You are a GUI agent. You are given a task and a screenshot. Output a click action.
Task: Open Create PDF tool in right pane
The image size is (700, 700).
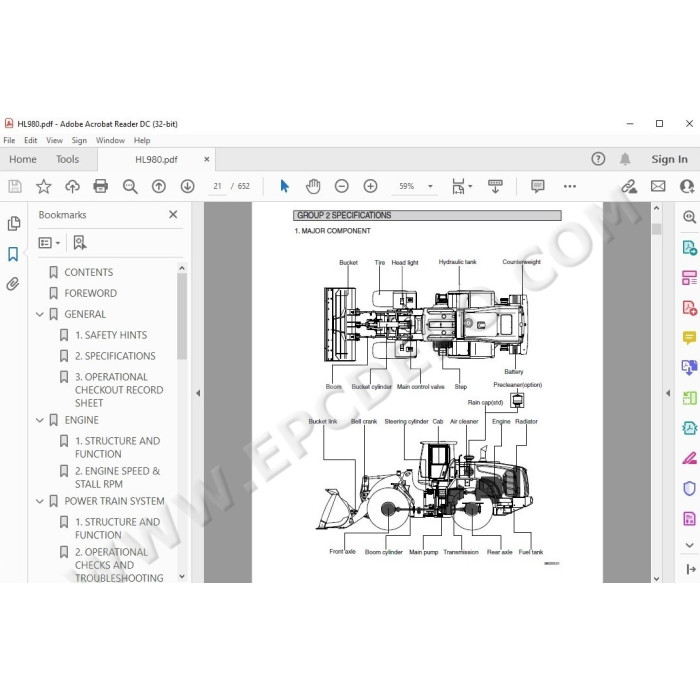(689, 308)
